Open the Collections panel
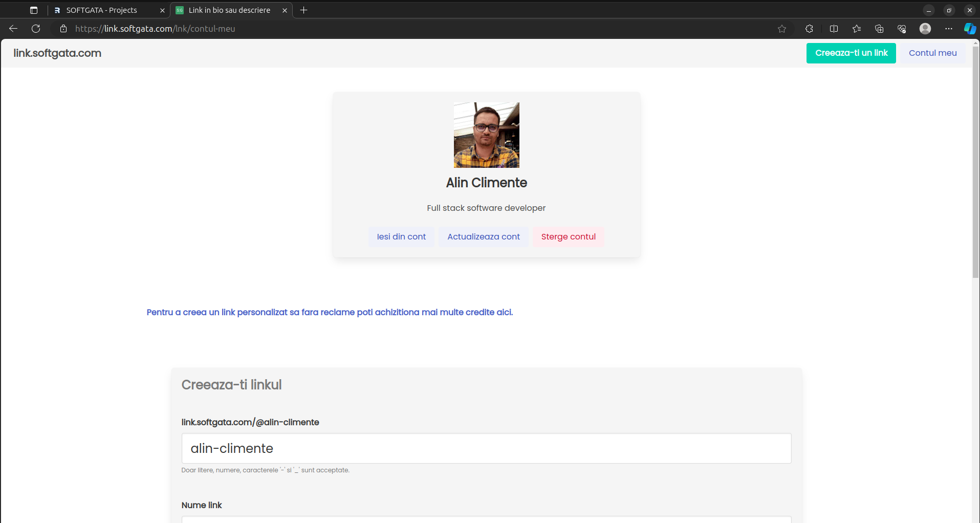This screenshot has height=523, width=980. (879, 29)
